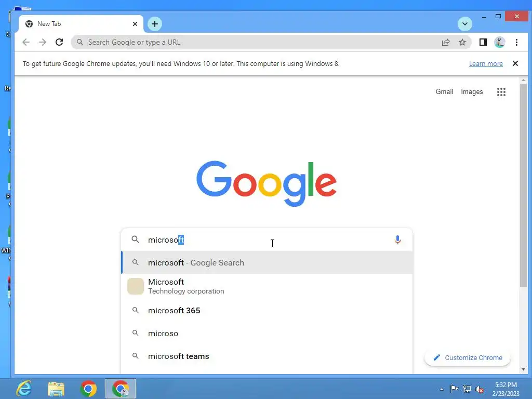Open the network tray icon
The image size is (532, 399).
[x=467, y=389]
